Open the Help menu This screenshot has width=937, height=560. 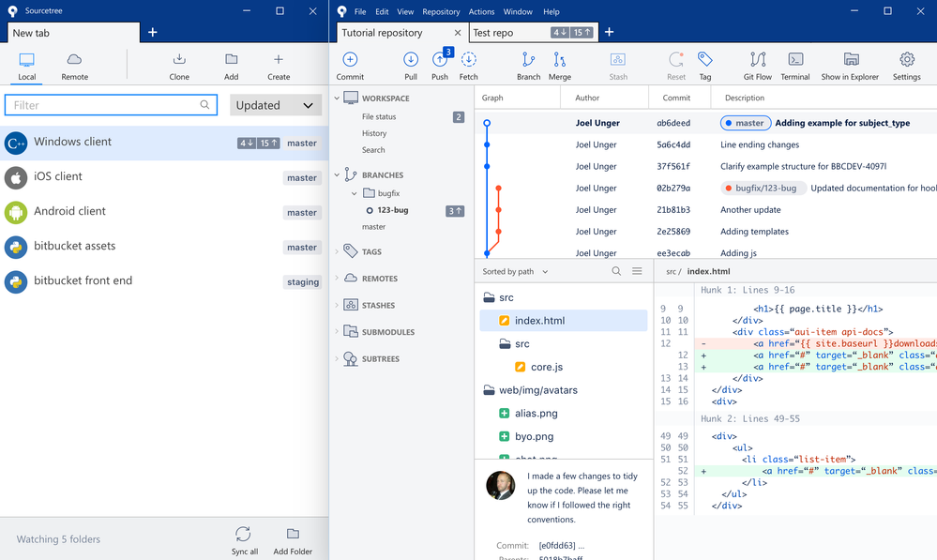(551, 12)
